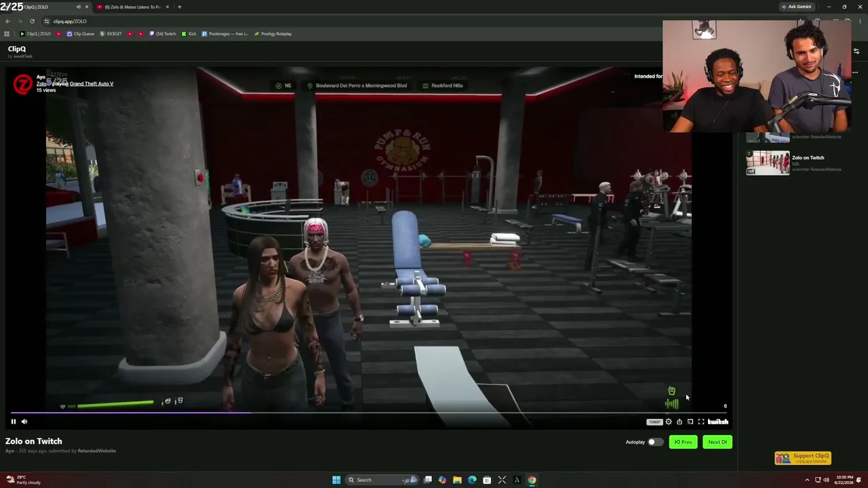
Task: Open the notifications bell in the taskbar
Action: 860,480
